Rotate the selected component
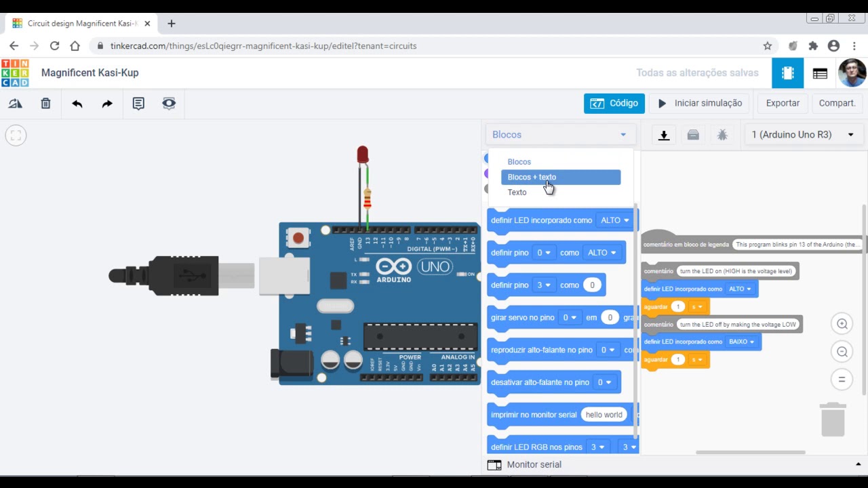The image size is (868, 488). (15, 104)
